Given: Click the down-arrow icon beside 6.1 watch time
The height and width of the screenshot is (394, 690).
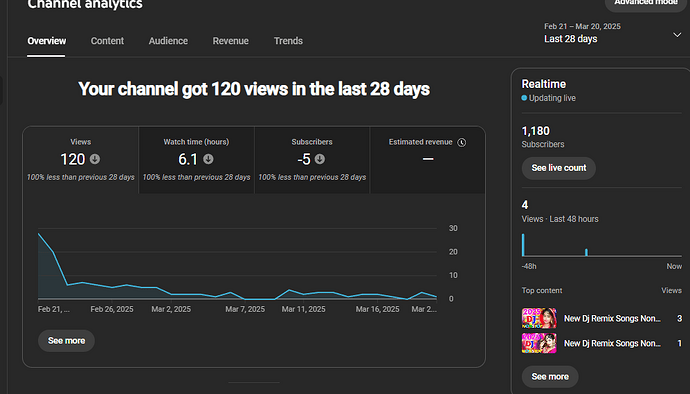Looking at the screenshot, I should [208, 159].
